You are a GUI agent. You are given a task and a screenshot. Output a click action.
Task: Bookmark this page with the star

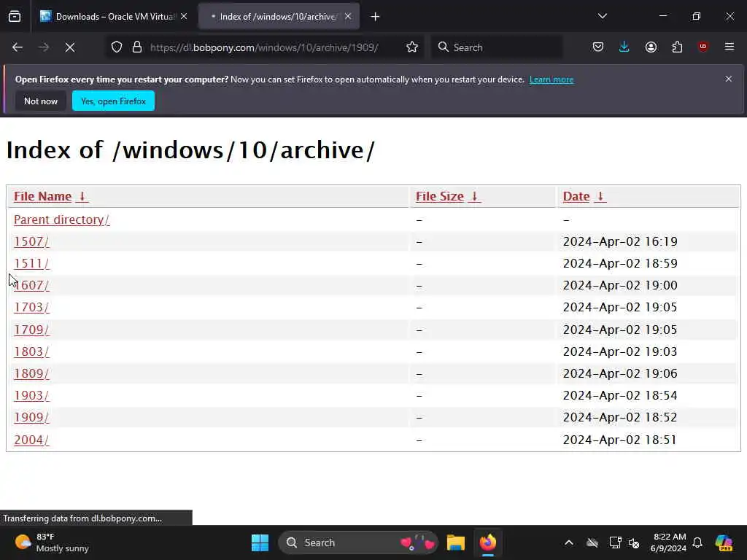point(412,47)
